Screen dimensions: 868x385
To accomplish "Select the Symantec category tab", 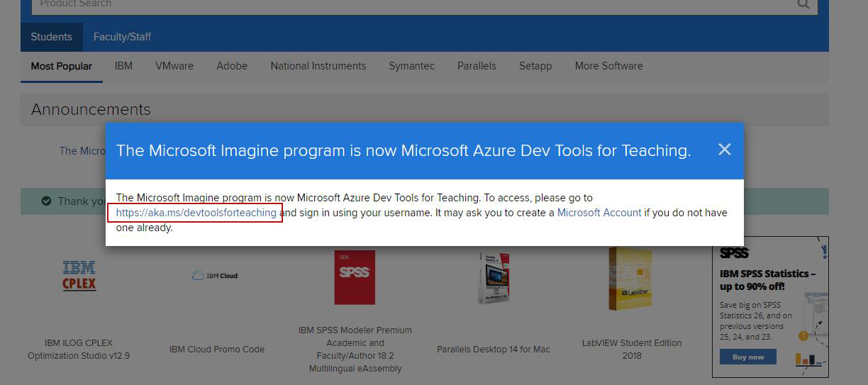I will point(411,66).
